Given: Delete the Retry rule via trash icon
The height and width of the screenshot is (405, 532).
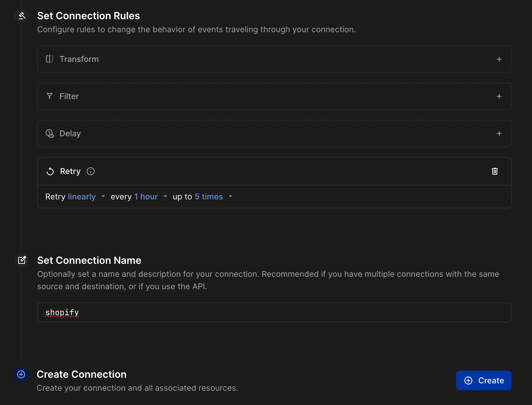Looking at the screenshot, I should click(495, 171).
